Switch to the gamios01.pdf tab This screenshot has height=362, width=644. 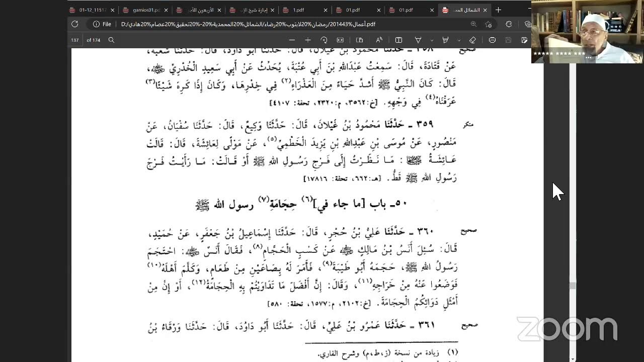[x=146, y=10]
